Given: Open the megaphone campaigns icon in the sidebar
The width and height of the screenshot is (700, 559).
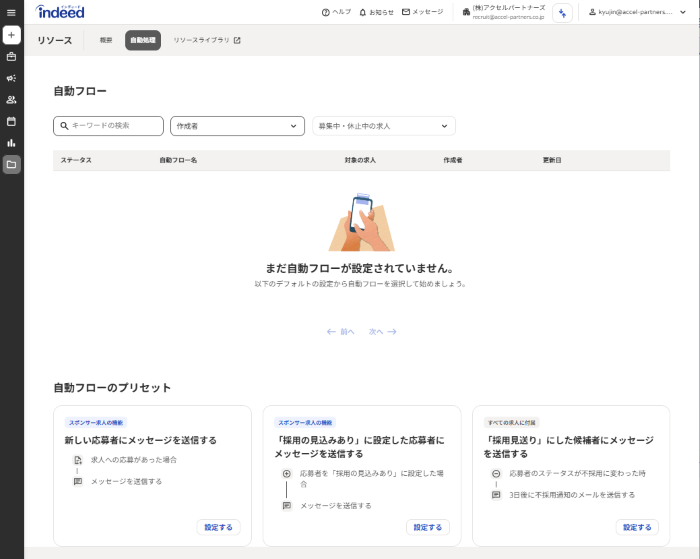Looking at the screenshot, I should click(11, 78).
